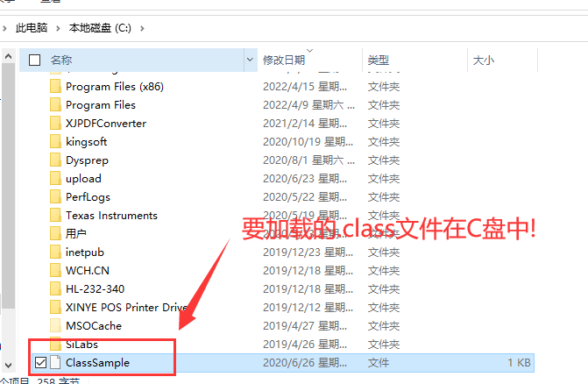Click the scrollbar down arrow
588x384 pixels.
point(8,365)
